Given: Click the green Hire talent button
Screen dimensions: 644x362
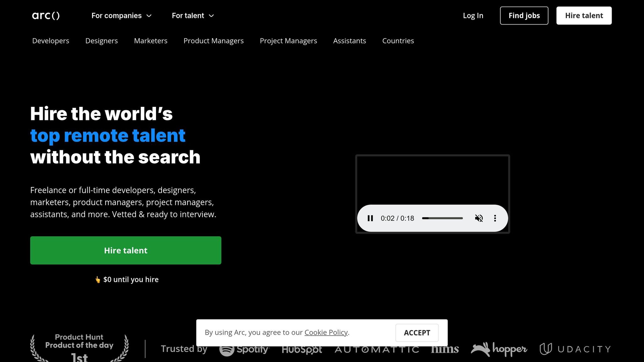Looking at the screenshot, I should (x=126, y=250).
